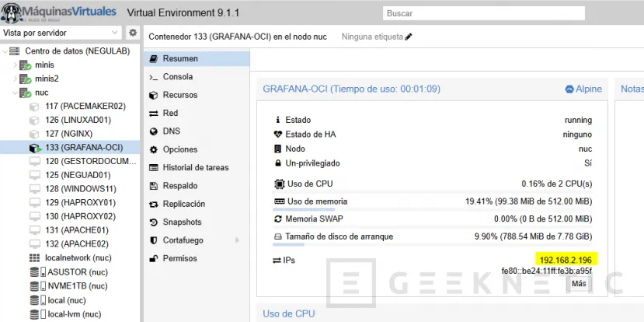Click the highlighted IP 192.168.2.196
This screenshot has height=322, width=644.
click(566, 260)
